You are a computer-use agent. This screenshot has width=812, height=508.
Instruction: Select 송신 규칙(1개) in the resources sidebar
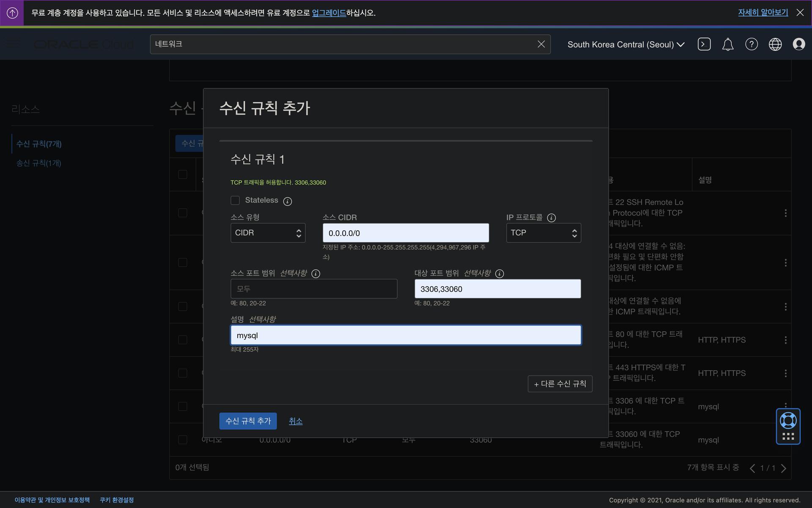[38, 163]
